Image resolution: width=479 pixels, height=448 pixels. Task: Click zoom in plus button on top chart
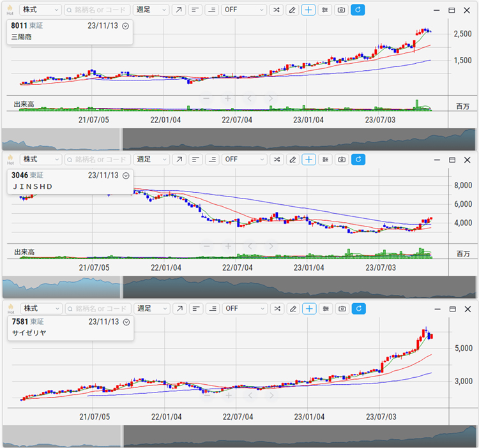227,99
